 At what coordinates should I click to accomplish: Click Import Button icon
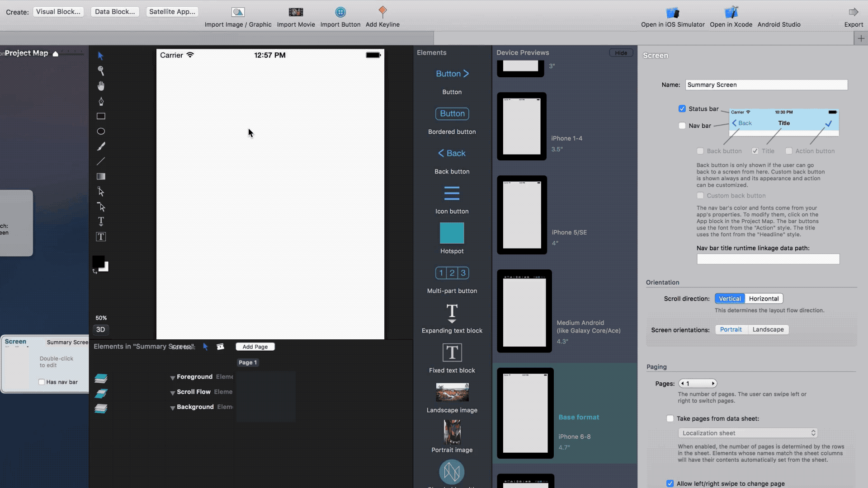coord(340,12)
